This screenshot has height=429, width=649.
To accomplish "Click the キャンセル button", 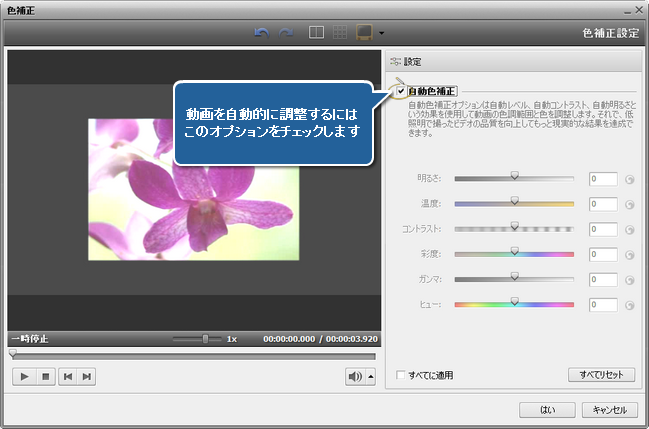I will [609, 409].
